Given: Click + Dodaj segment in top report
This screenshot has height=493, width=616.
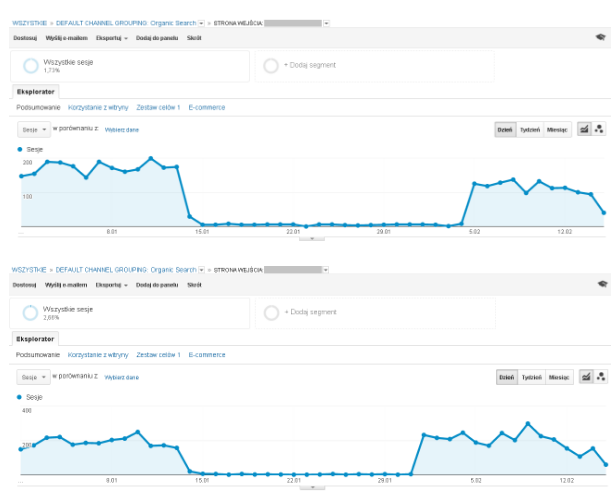Looking at the screenshot, I should [x=310, y=65].
